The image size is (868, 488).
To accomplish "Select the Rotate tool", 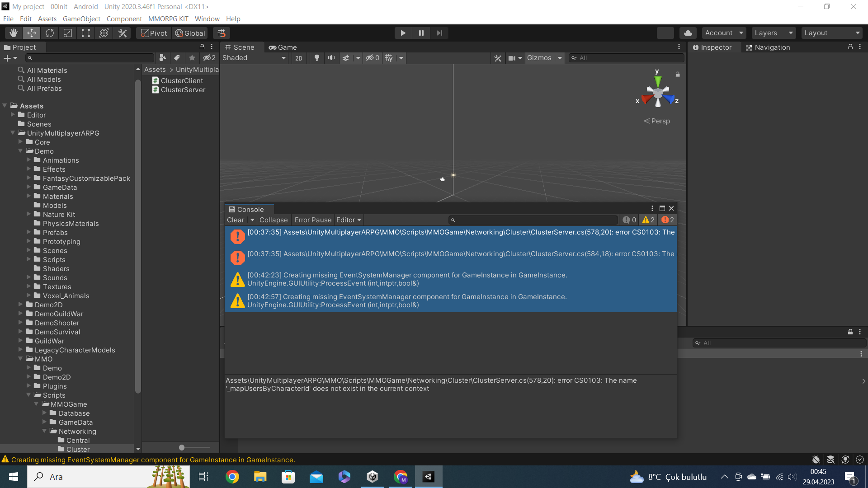I will 49,33.
